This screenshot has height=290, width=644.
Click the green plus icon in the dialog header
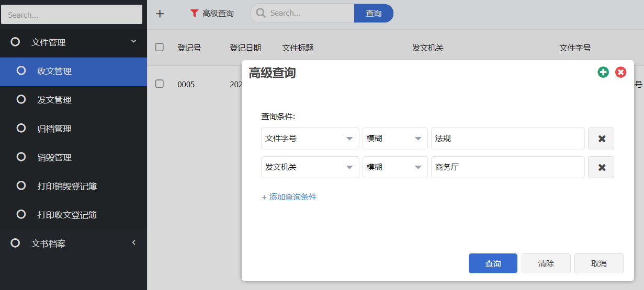click(603, 73)
